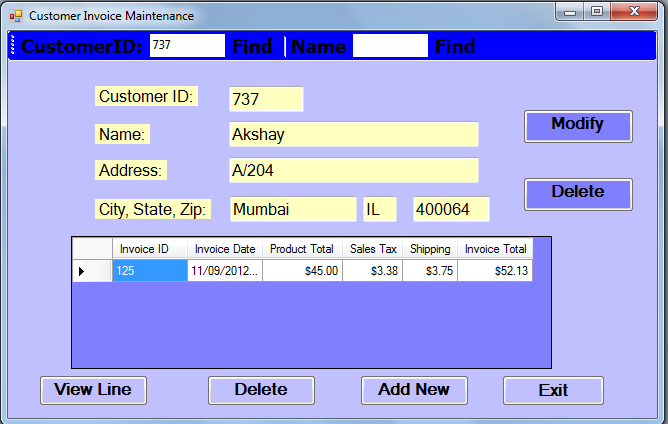Click the application icon in title bar
Viewport: 668px width, 424px height.
(15, 16)
